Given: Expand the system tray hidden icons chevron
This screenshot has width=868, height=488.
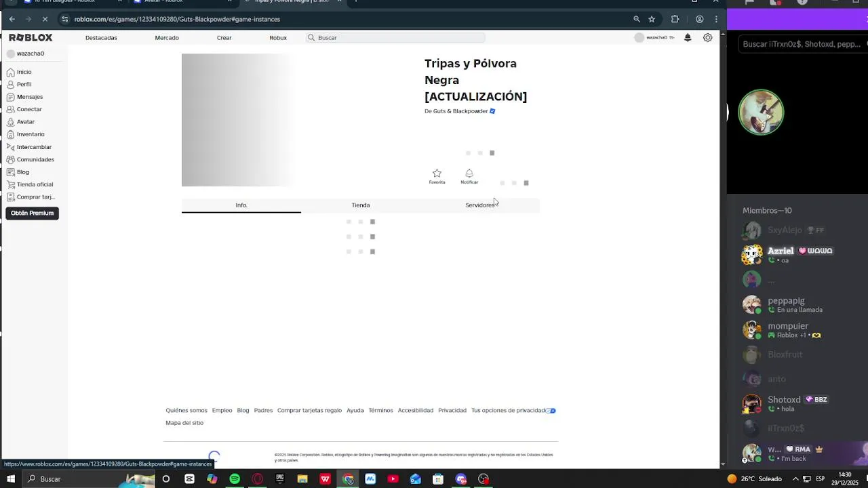Looking at the screenshot, I should click(795, 479).
